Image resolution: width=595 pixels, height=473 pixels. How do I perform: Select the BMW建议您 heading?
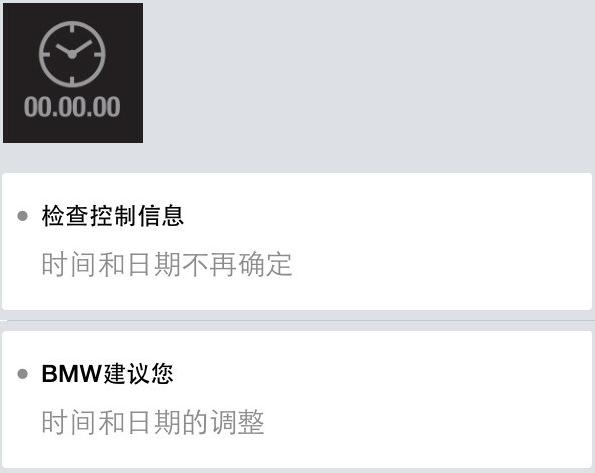[107, 374]
